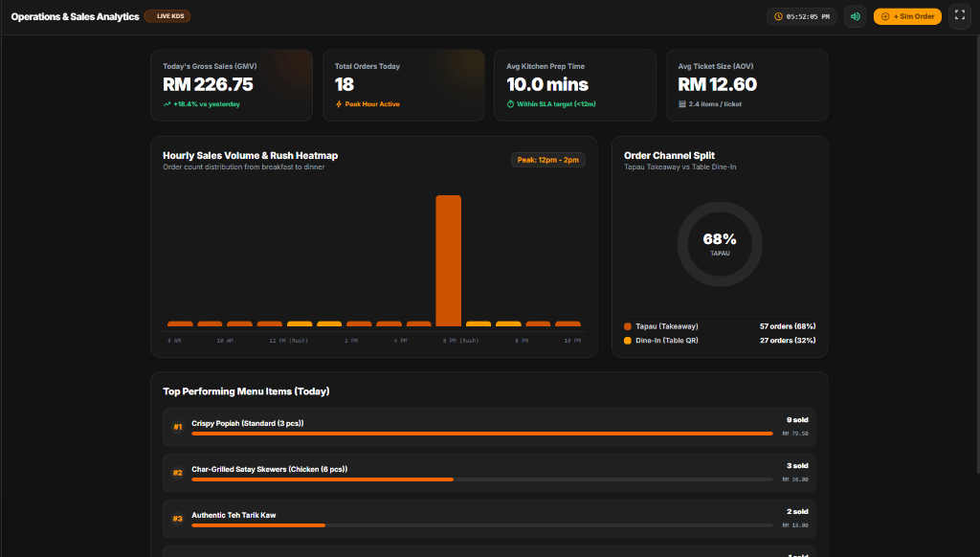Click the Char-Grilled Satay Skewers progress bar
Screen dimensions: 980x557
482,479
